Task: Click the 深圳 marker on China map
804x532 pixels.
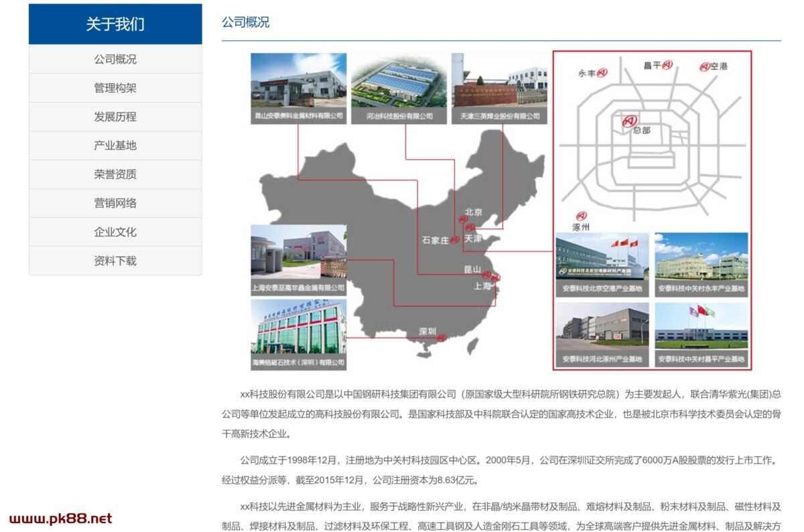Action: click(442, 338)
